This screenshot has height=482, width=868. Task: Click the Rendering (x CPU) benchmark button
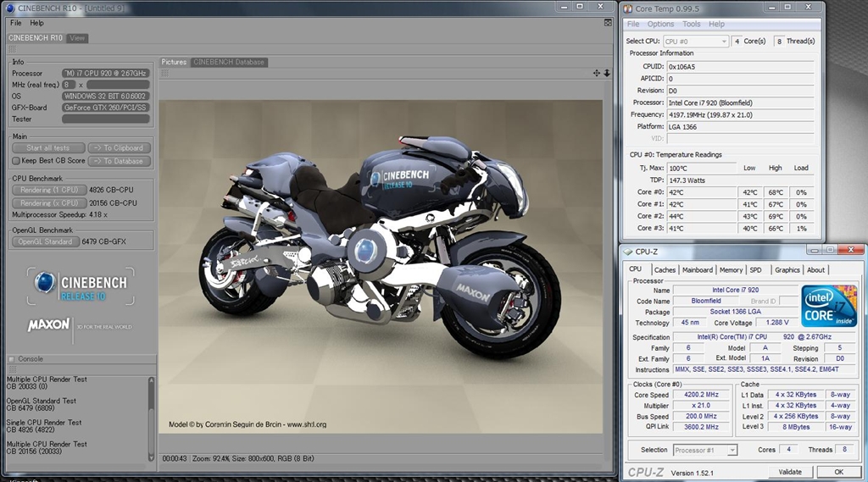[48, 203]
